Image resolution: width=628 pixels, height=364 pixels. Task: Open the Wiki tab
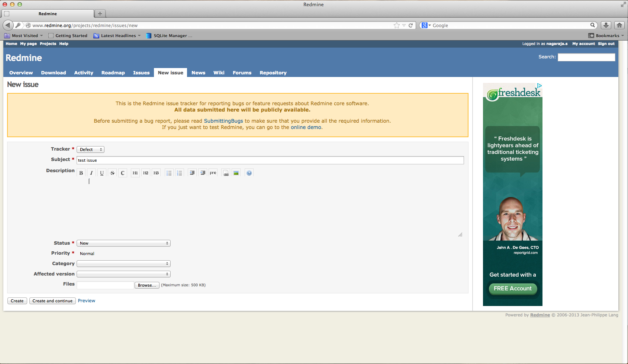219,73
